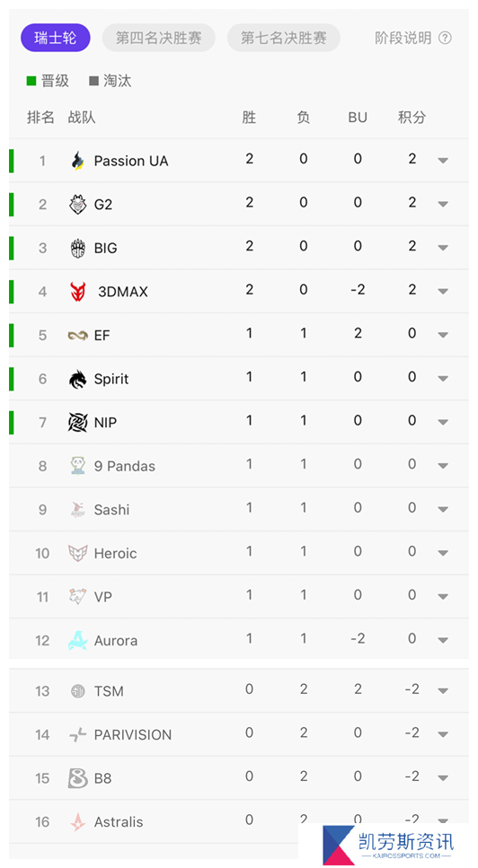Open the 阶段说明 link

point(403,38)
